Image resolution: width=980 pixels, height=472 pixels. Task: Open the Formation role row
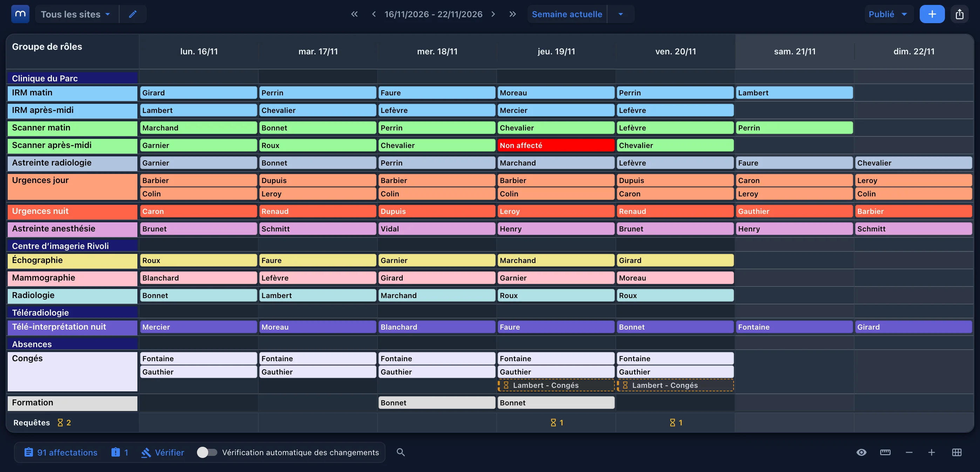(72, 403)
